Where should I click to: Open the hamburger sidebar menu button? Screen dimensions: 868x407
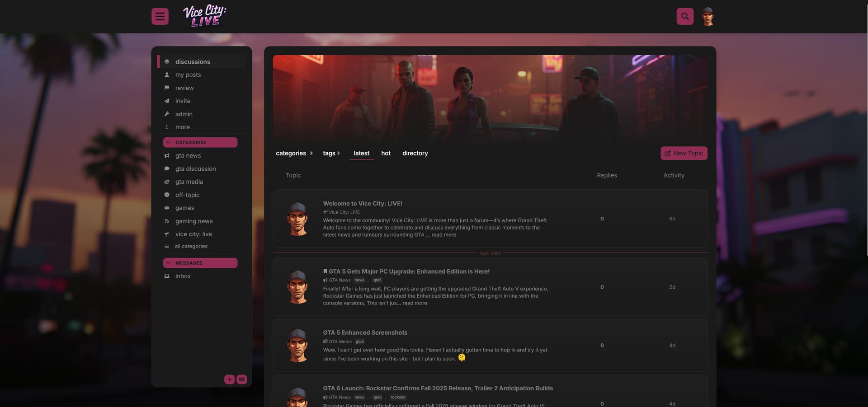(160, 16)
